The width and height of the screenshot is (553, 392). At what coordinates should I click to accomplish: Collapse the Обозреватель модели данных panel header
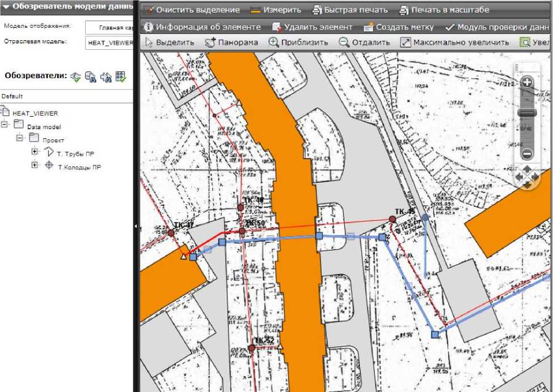[x=7, y=7]
